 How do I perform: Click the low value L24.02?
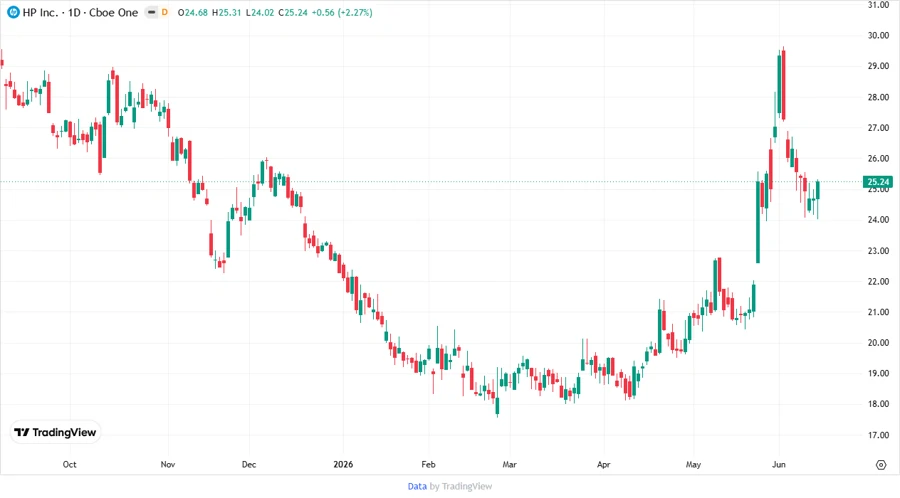click(x=260, y=12)
